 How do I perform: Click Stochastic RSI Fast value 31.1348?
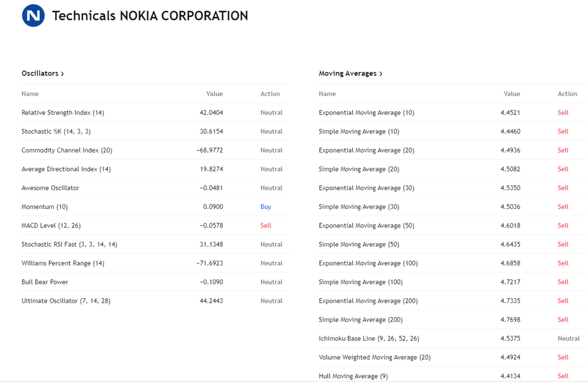coord(211,244)
